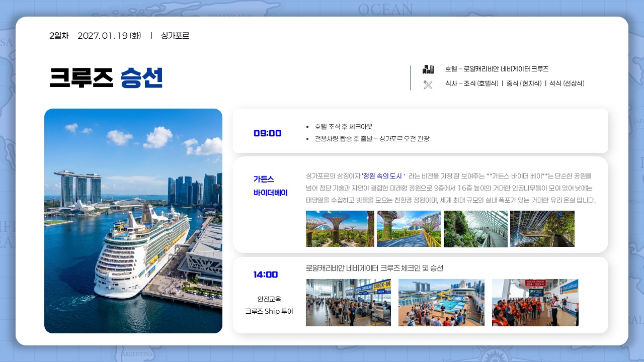Click the fork and knife meal icon
The height and width of the screenshot is (362, 644).
click(428, 84)
